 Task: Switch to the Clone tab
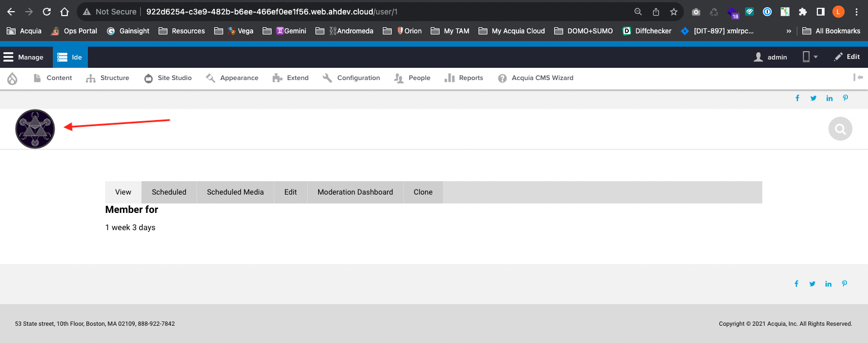click(x=423, y=192)
